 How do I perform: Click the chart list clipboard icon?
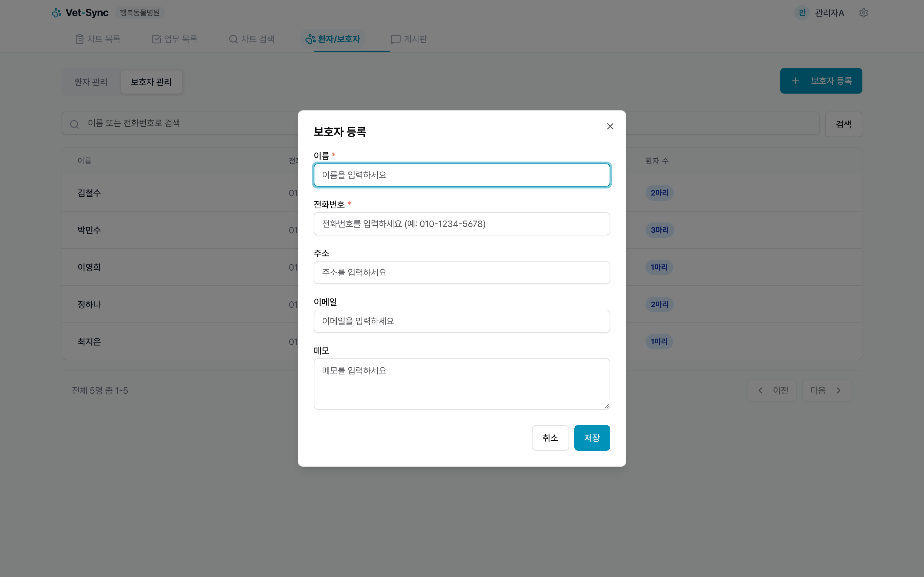pyautogui.click(x=80, y=38)
